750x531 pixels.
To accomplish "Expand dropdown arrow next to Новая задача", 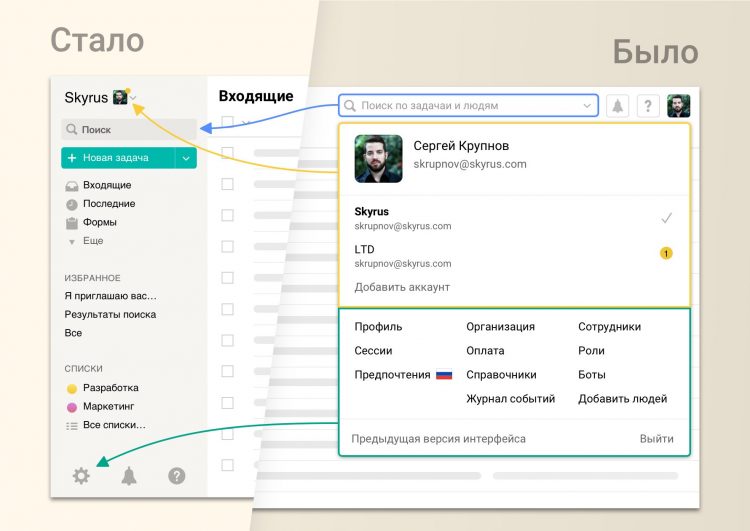I will click(186, 158).
